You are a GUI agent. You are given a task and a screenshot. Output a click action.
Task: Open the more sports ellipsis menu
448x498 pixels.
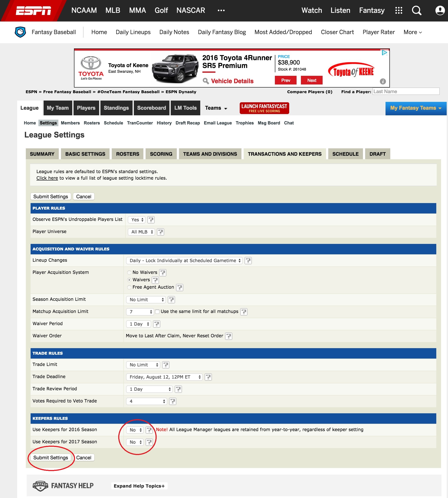pos(221,10)
